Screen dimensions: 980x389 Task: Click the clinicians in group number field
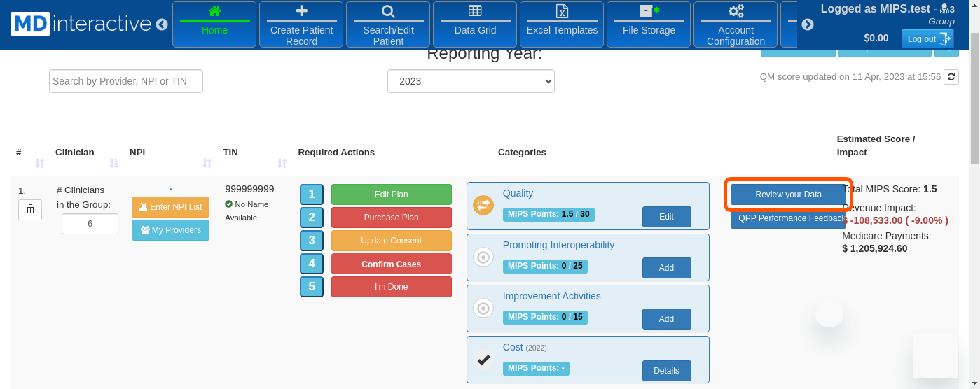tap(90, 224)
